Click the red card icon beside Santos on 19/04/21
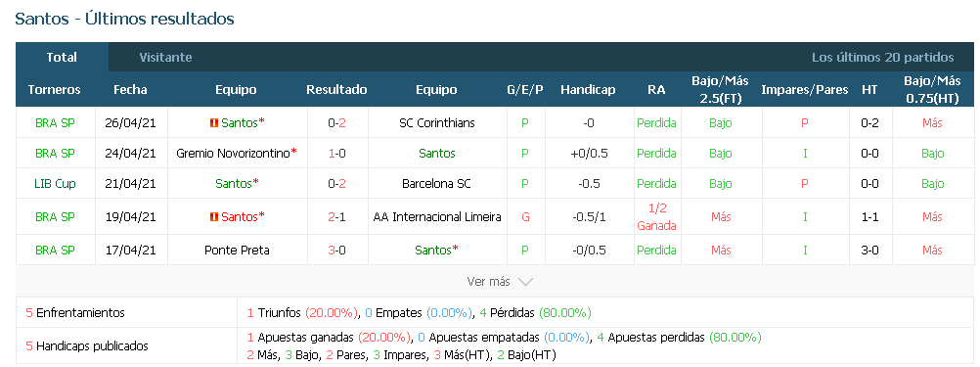The image size is (980, 367). pos(214,217)
